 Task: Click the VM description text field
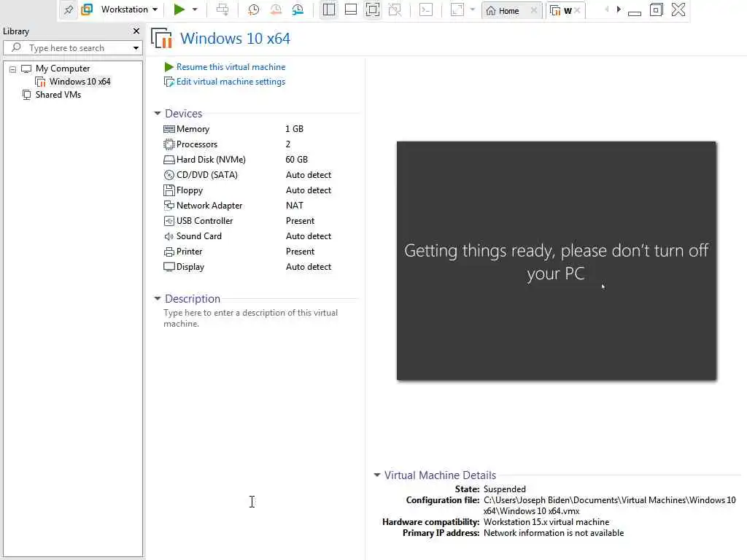coord(252,318)
